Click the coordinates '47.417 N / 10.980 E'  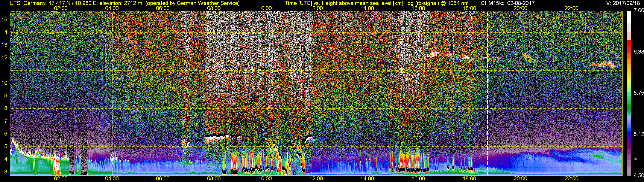coord(73,3)
